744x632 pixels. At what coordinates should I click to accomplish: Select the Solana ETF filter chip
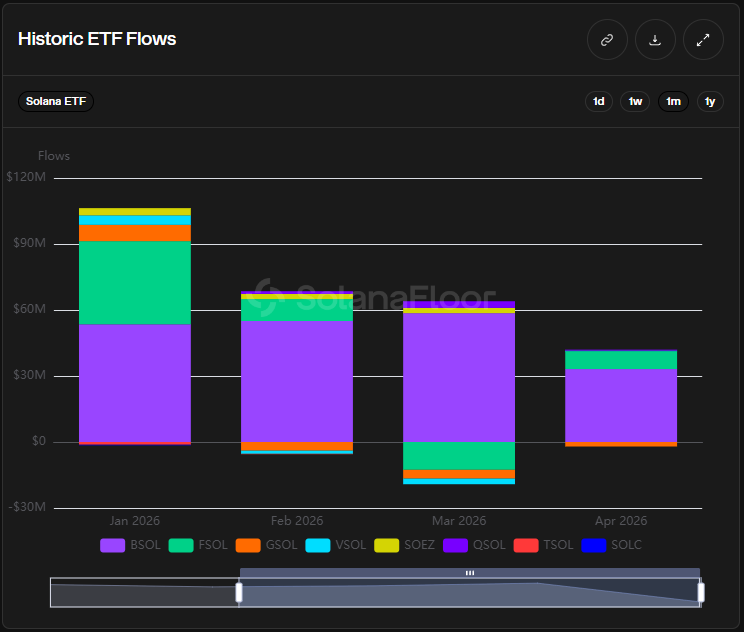pos(56,101)
